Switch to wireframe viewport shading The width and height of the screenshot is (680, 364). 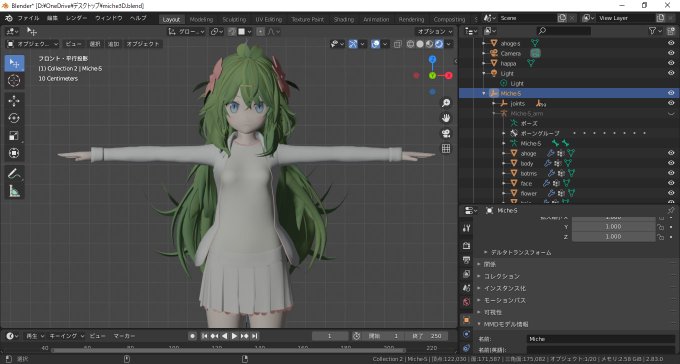(x=410, y=44)
